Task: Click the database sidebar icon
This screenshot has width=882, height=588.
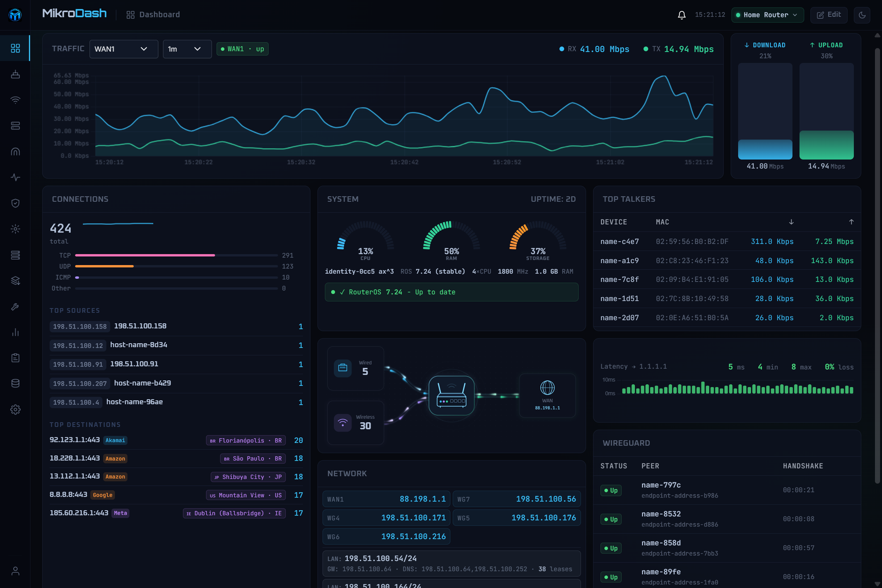Action: click(x=15, y=384)
